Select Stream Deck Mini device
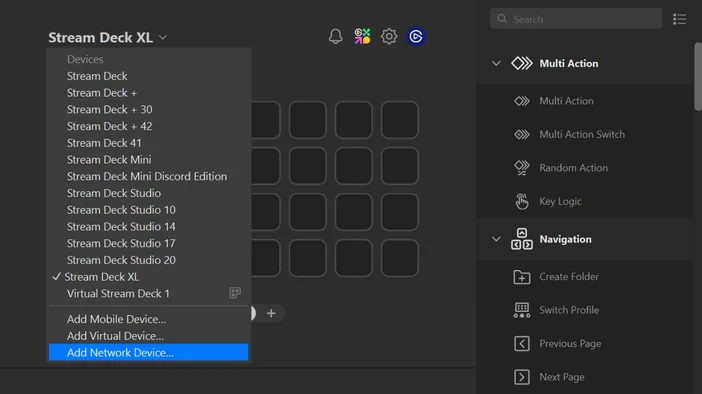 click(148, 159)
